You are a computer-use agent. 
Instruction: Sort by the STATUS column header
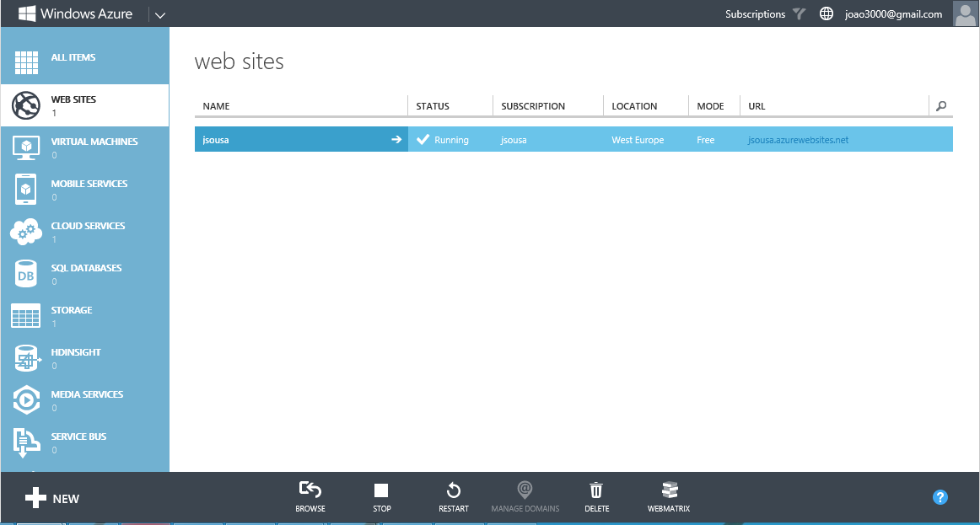pos(433,106)
